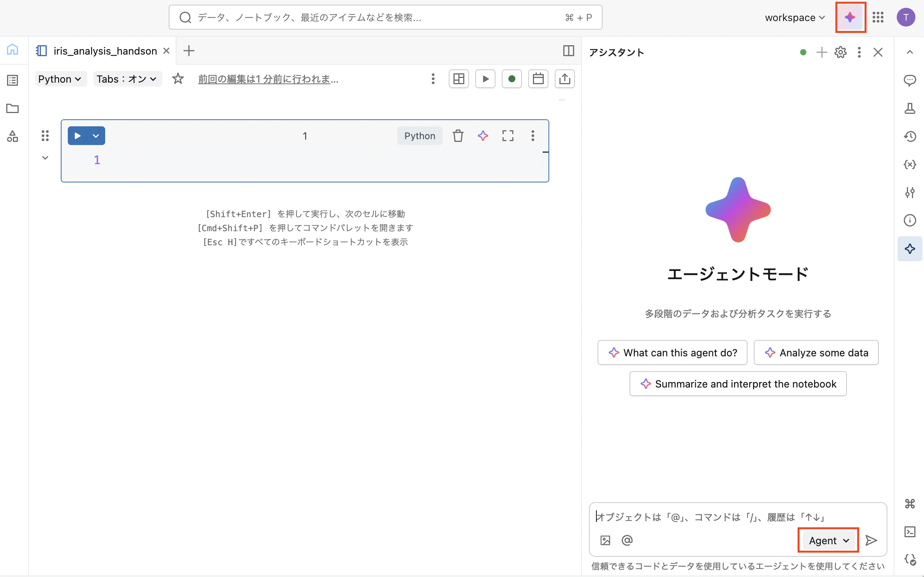The width and height of the screenshot is (924, 577).
Task: Click the Run all notebook button
Action: tap(485, 79)
